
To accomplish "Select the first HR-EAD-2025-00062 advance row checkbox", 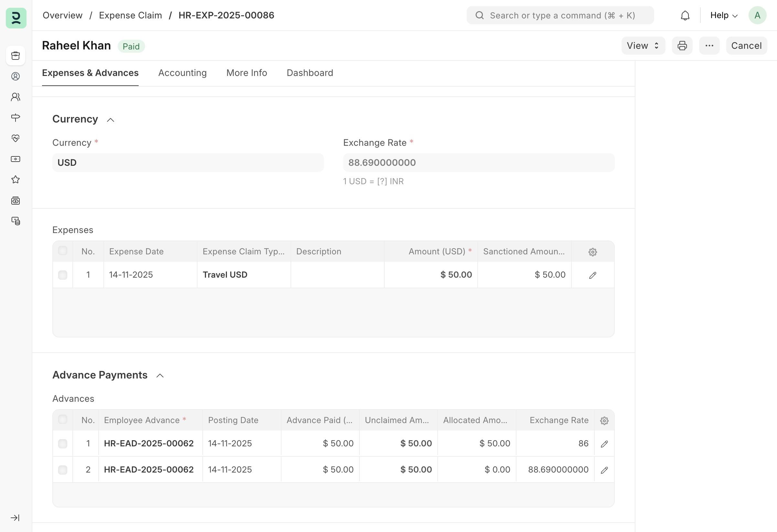I will [62, 444].
